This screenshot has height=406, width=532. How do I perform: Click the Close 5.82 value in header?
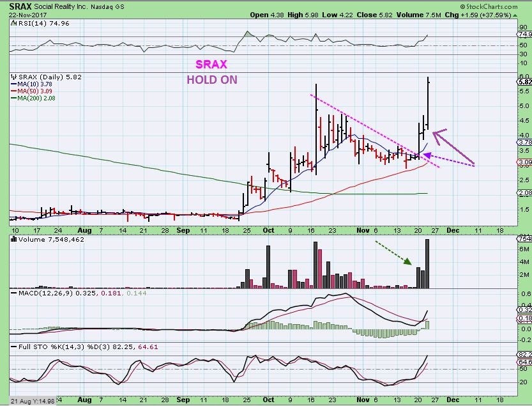coord(374,15)
